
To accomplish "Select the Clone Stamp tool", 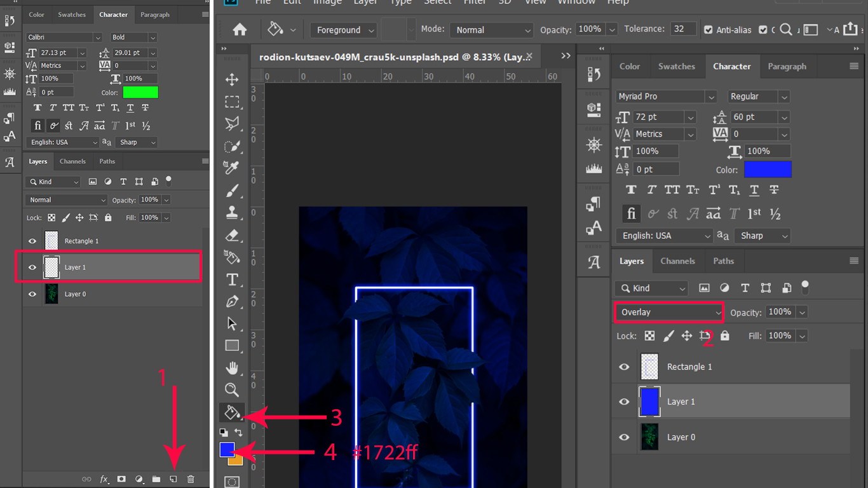I will pos(232,213).
